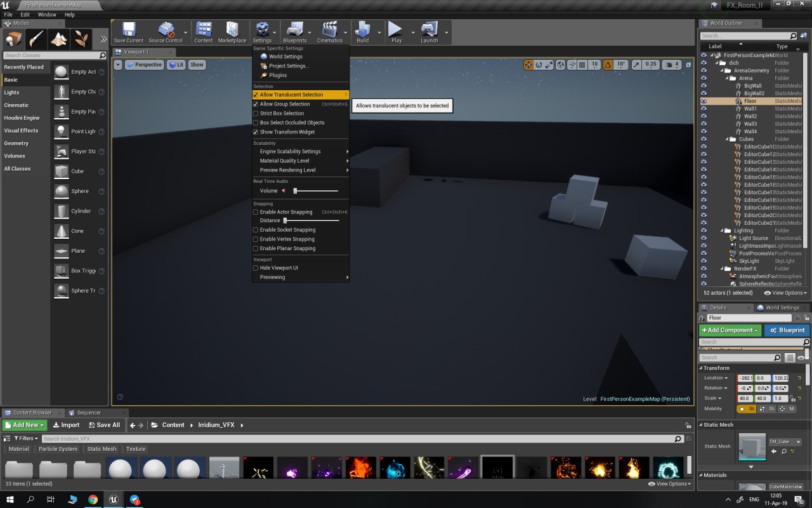
Task: Click the Blueprint button in Details panel
Action: (787, 330)
